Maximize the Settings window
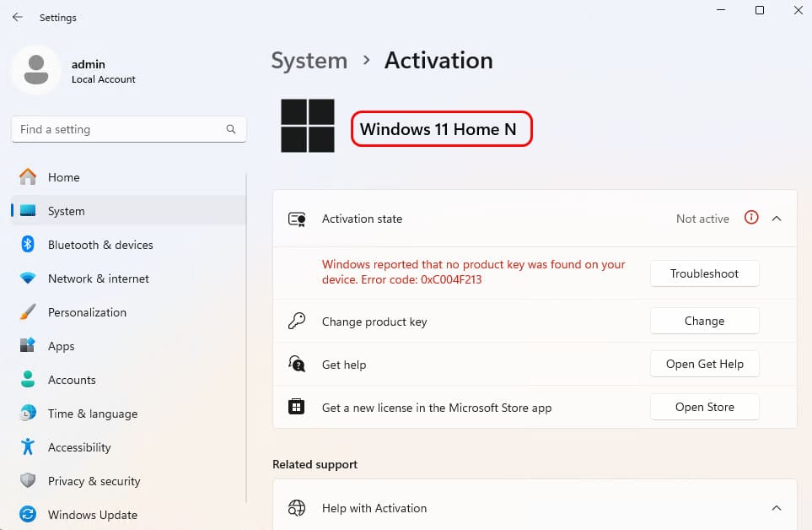Viewport: 812px width, 530px height. click(x=759, y=10)
